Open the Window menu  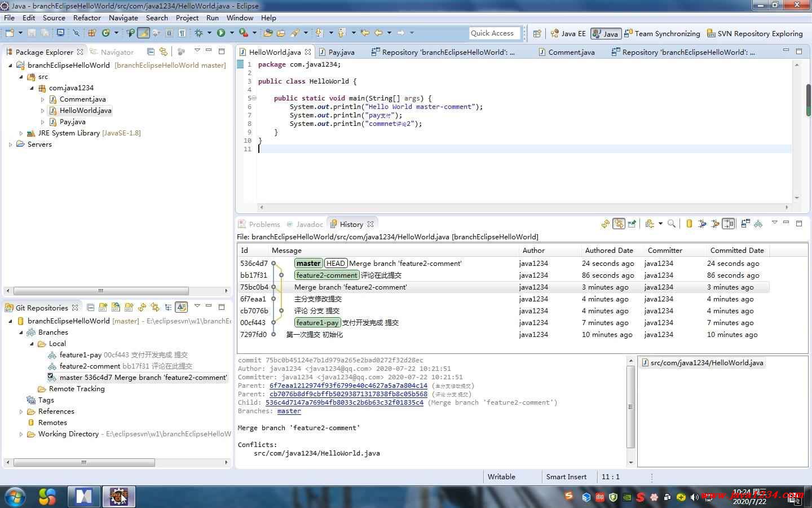point(240,17)
